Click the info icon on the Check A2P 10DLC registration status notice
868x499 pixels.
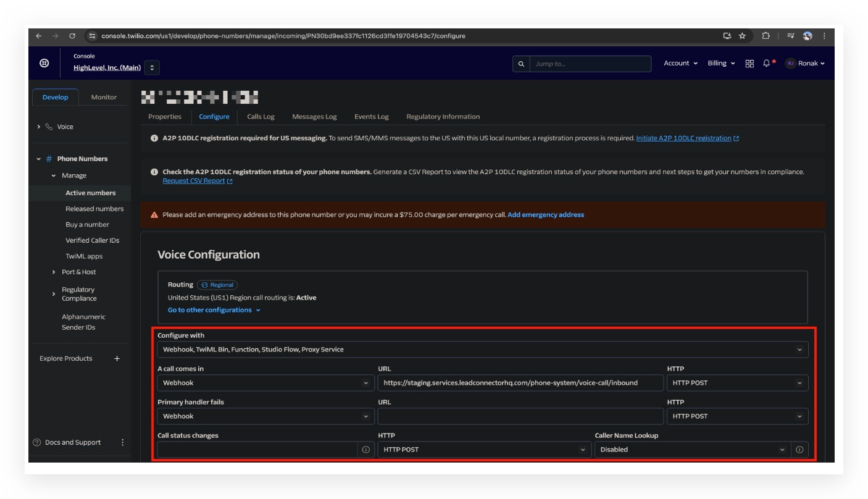[154, 172]
